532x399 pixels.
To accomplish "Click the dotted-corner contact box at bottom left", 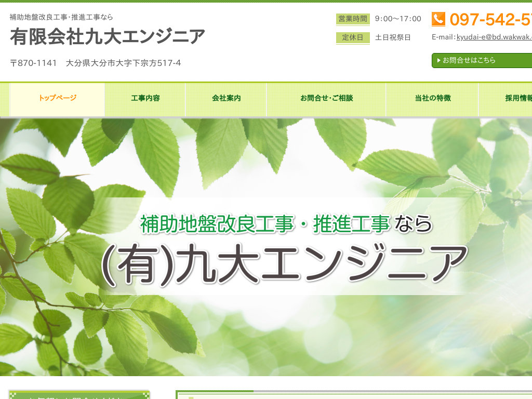I will [x=81, y=396].
